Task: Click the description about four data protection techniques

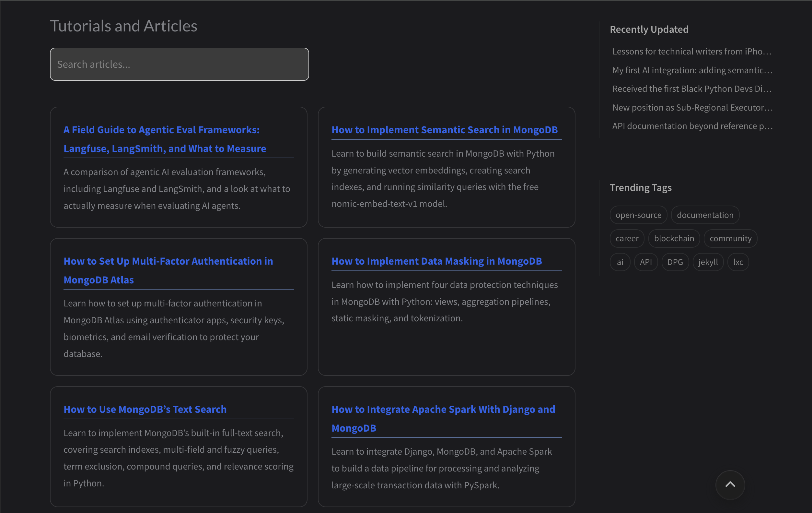Action: click(445, 301)
